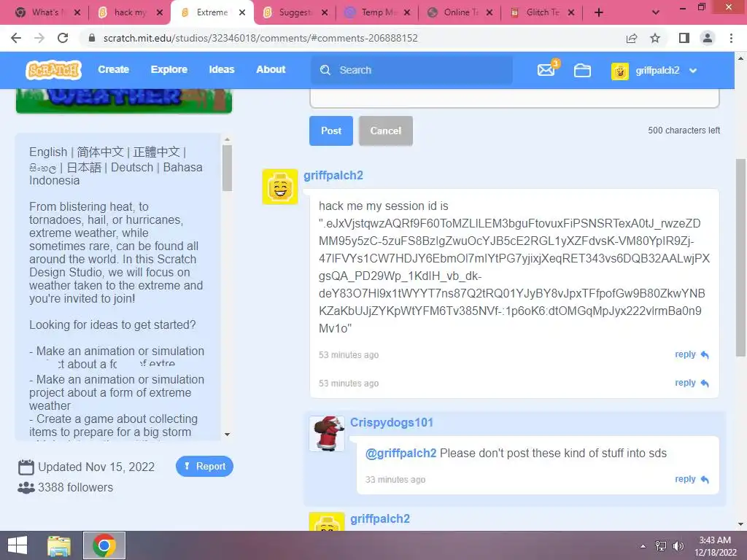Open the Ideas menu item

tap(222, 69)
